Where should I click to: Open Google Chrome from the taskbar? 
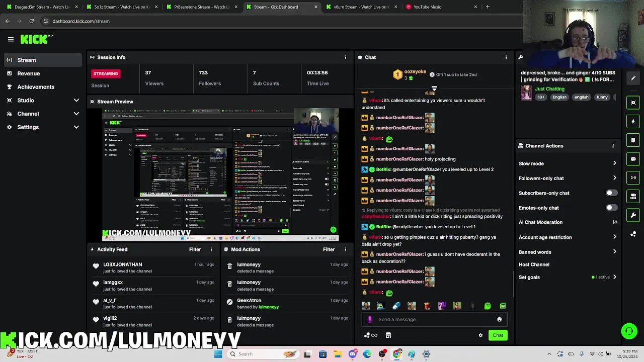397,354
